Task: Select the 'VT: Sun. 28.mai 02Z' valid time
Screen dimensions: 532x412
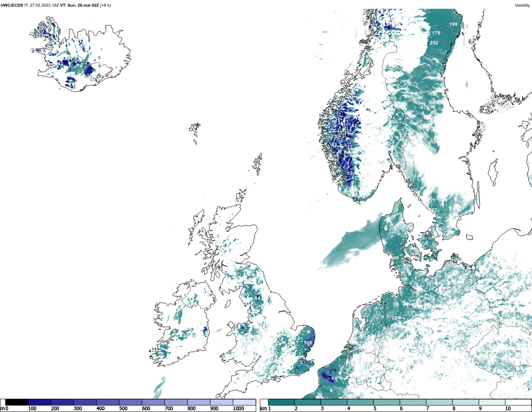Action: (x=79, y=5)
